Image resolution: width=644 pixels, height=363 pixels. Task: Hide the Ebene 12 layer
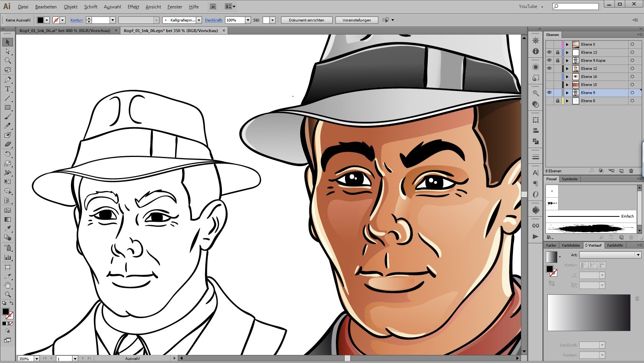550,68
